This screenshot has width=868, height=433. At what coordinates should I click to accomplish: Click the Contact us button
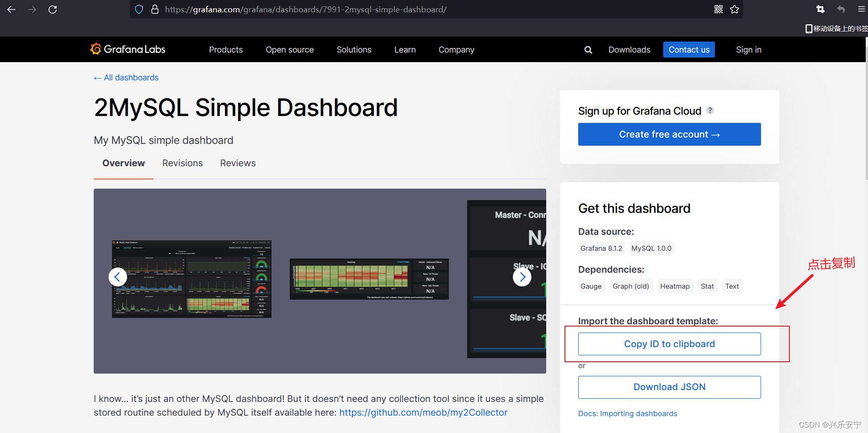[x=689, y=50]
